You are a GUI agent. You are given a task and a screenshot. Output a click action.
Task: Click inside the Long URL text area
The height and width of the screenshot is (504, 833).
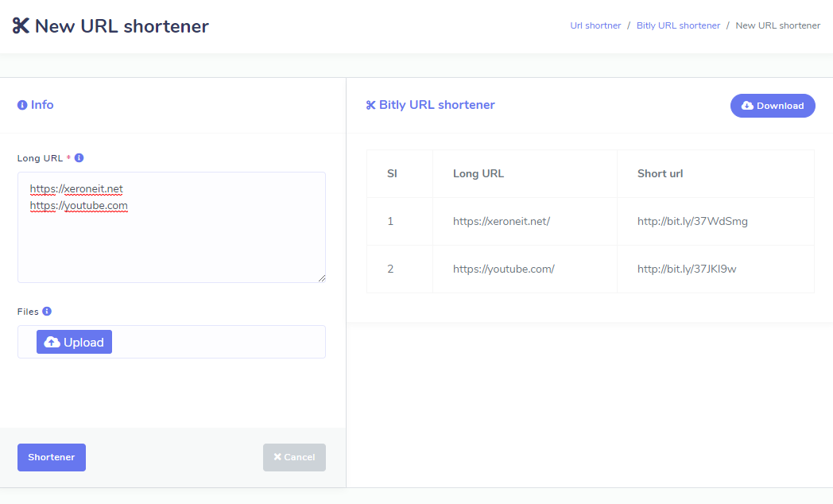(171, 238)
